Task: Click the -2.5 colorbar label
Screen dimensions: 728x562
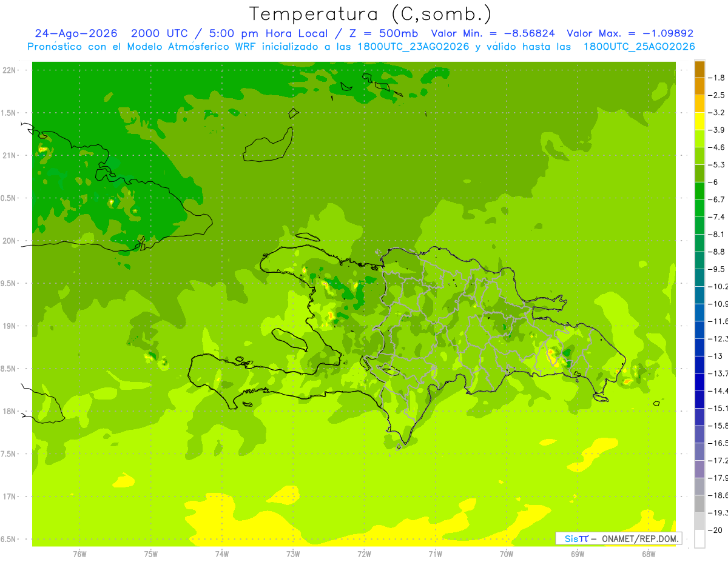Action: (x=717, y=95)
